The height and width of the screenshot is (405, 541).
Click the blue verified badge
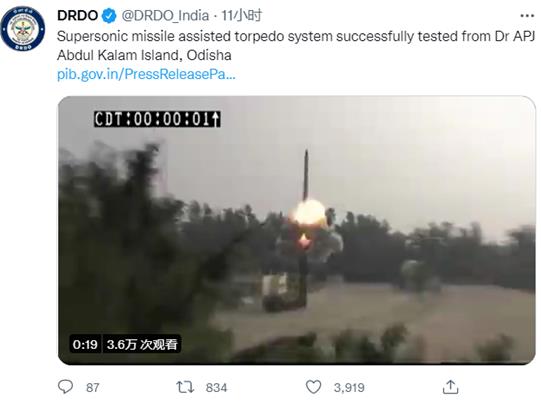[110, 16]
